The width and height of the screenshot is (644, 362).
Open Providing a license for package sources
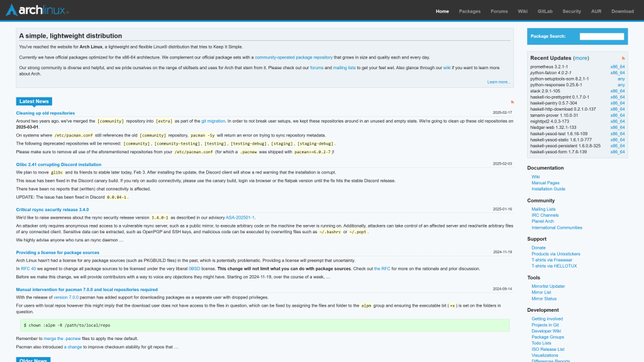(x=57, y=253)
